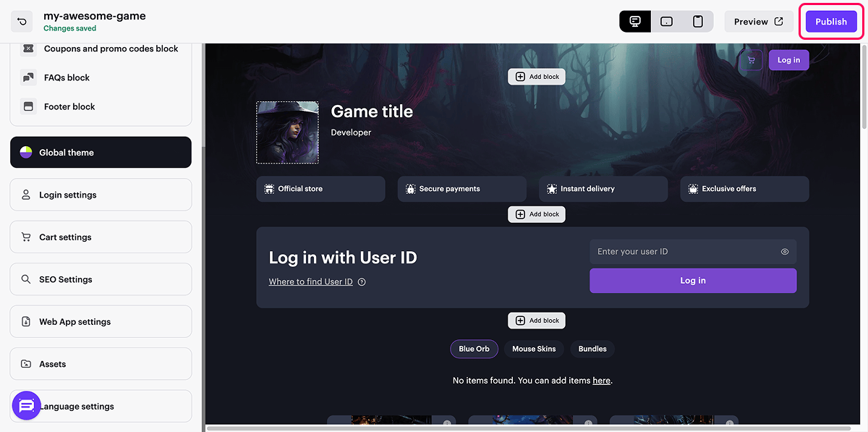868x432 pixels.
Task: Click the Footer block layout icon
Action: pos(28,106)
